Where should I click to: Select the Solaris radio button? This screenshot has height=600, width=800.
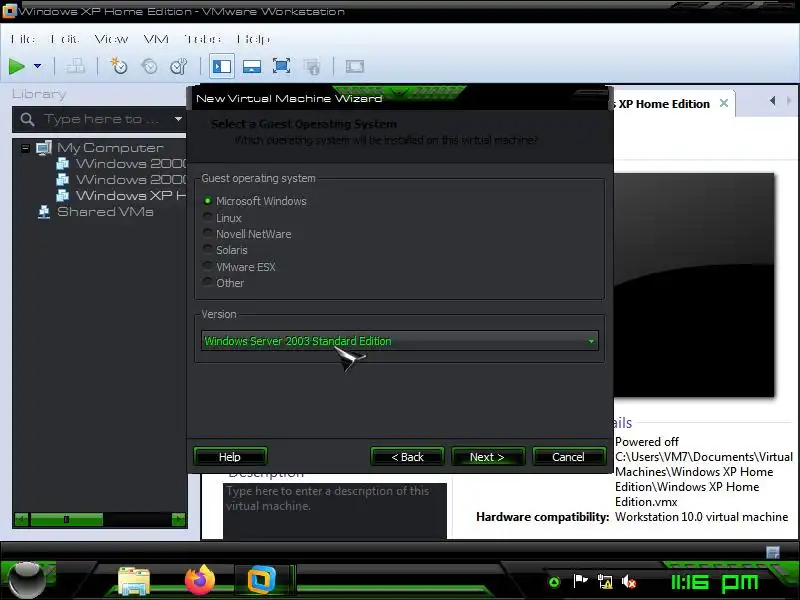208,249
